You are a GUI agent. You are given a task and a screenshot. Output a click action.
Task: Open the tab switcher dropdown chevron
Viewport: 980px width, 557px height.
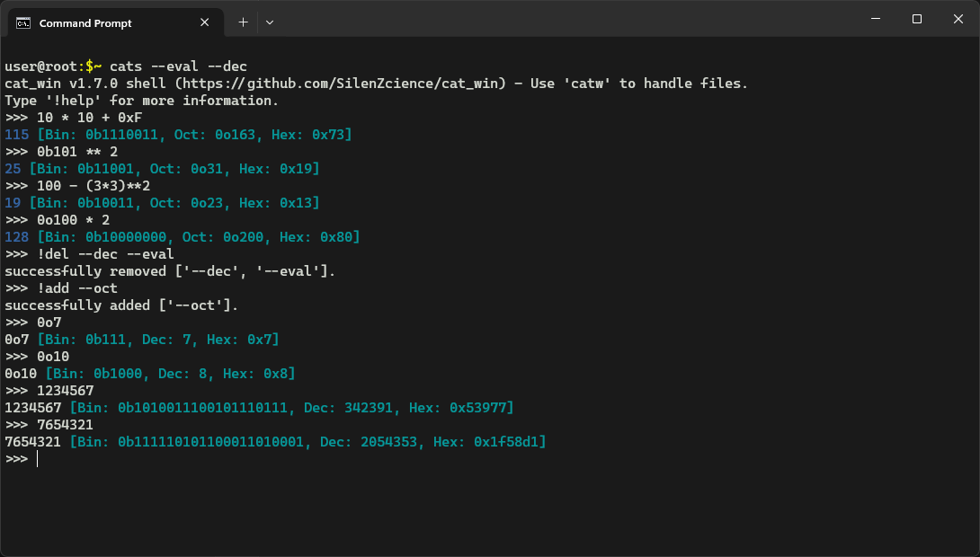(270, 22)
